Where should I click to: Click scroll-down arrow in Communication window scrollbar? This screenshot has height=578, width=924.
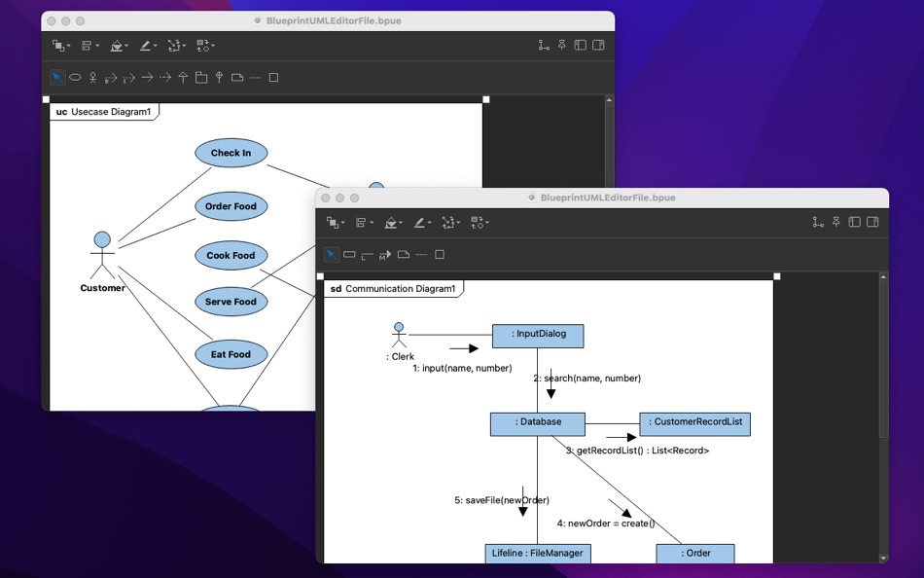click(x=883, y=558)
